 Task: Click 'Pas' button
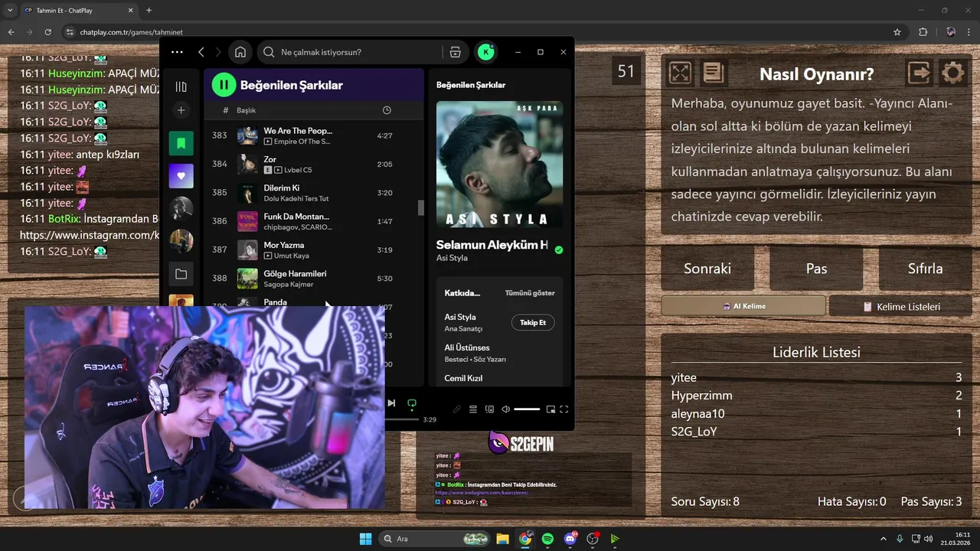(x=816, y=269)
